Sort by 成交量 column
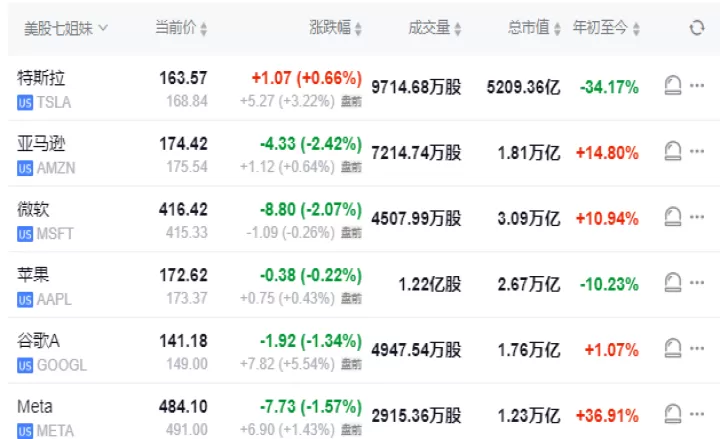Viewport: 720px width, 439px height. 434,28
